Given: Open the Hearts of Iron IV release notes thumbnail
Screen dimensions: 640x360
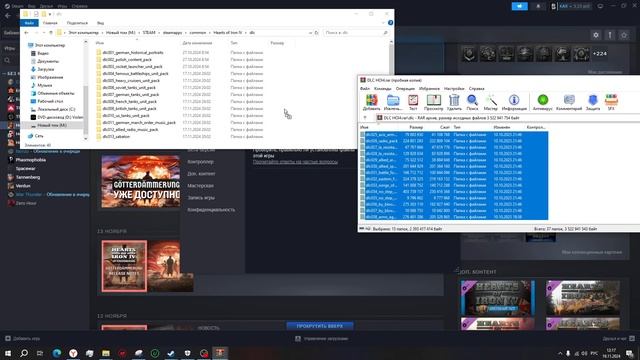Looking at the screenshot, I should (124, 266).
